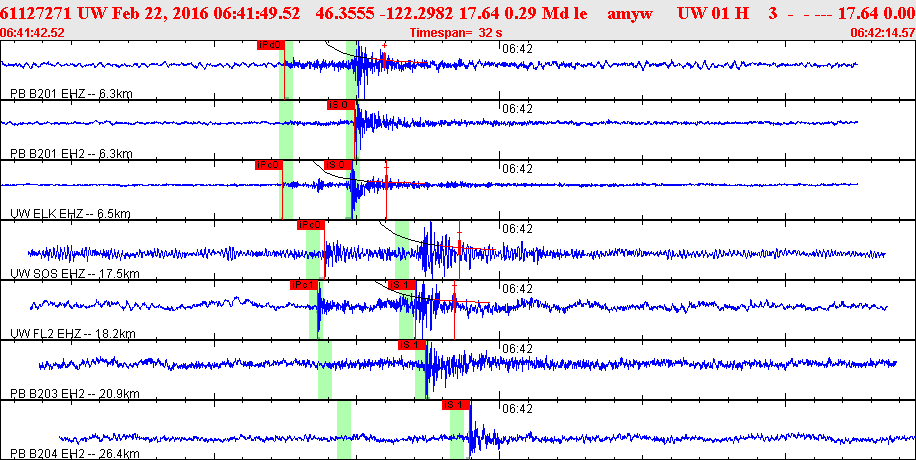Viewport: 916px width, 460px height.
Task: Select the 'UW ELK EHZ -- 6.5km' channel label
Action: tap(70, 214)
